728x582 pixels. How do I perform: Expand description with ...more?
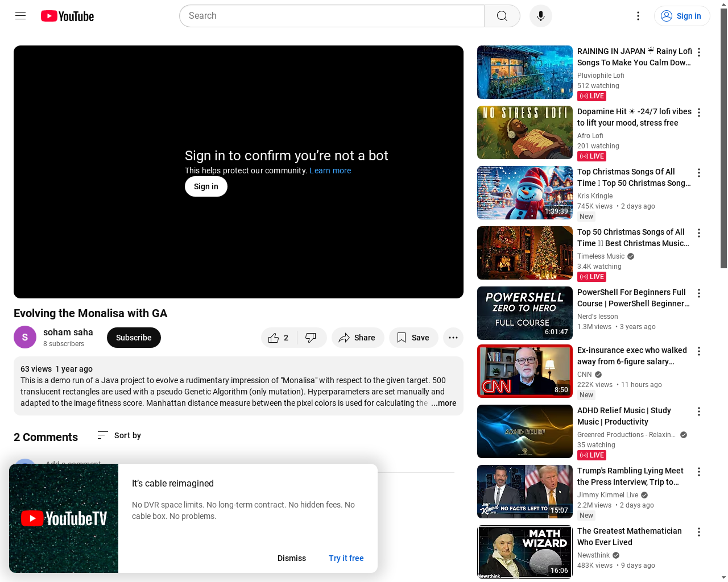tap(444, 403)
